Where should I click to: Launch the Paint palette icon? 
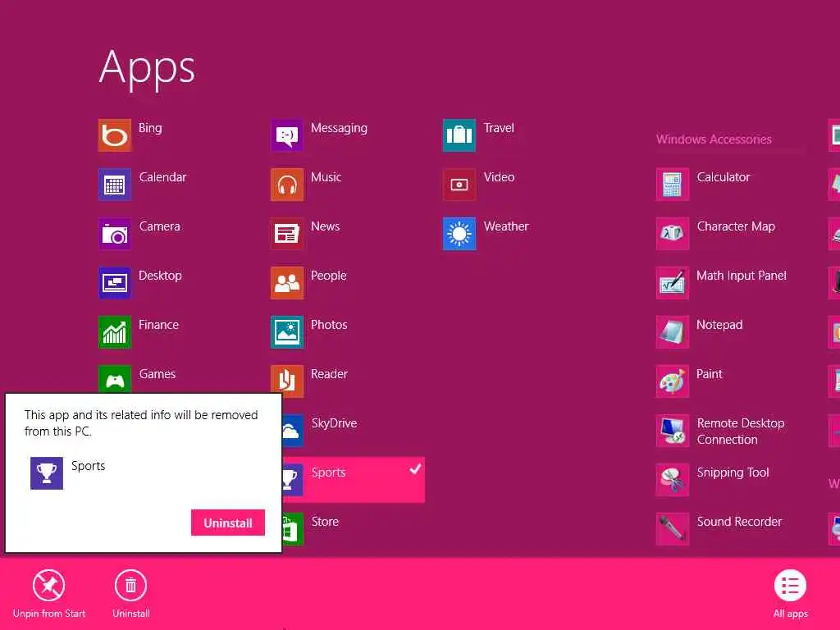(x=673, y=381)
